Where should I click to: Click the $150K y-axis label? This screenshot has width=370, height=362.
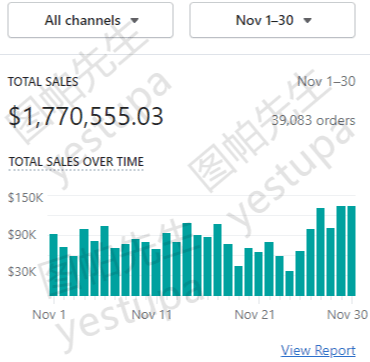[x=26, y=198]
